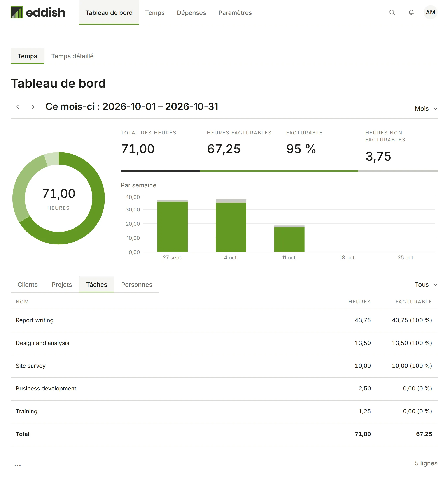The image size is (448, 496).
Task: Expand the Tous filter dropdown
Action: (x=426, y=284)
